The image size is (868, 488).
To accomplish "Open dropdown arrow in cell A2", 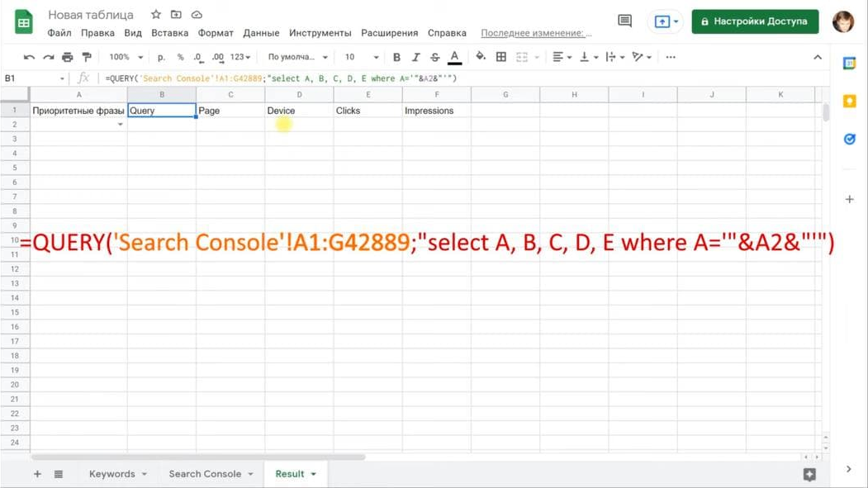I will 121,125.
